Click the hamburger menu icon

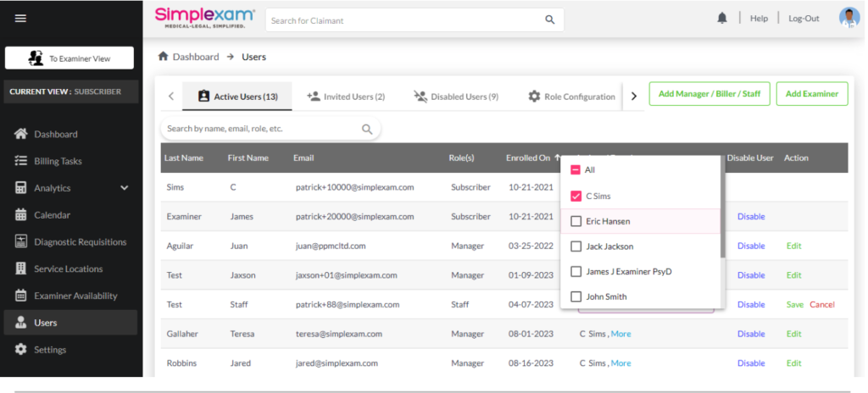20,19
